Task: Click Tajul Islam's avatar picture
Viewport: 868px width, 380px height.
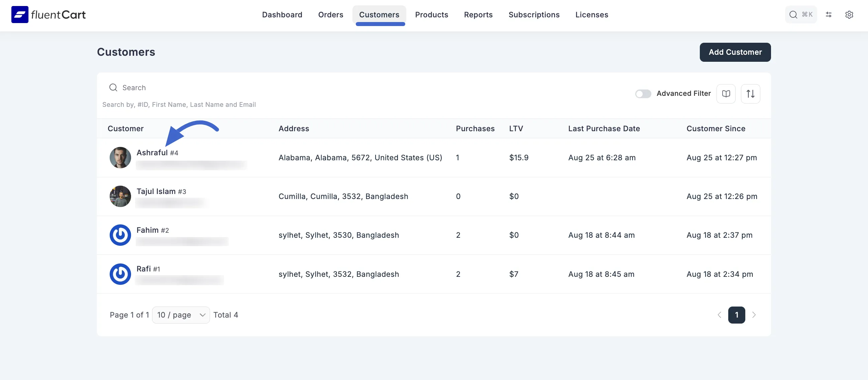Action: click(120, 196)
